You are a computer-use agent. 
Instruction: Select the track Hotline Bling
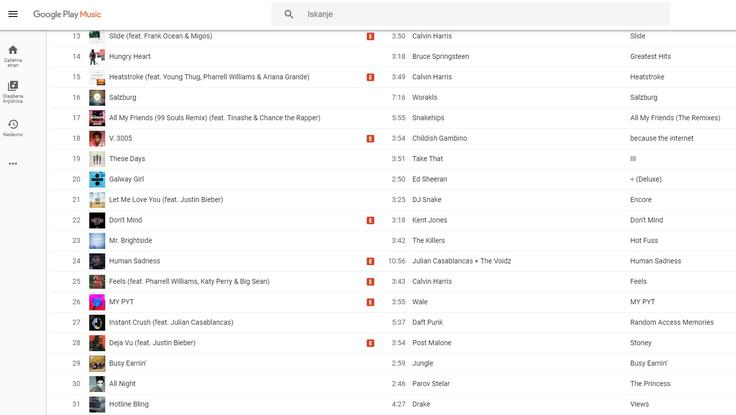129,404
